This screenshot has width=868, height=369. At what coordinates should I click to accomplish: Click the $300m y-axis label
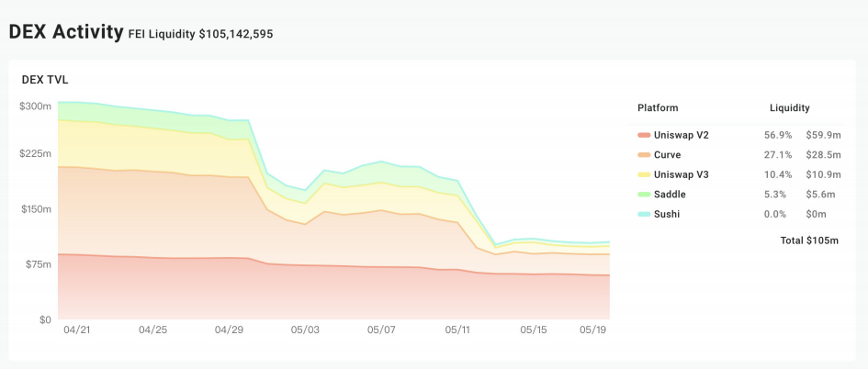(x=35, y=106)
